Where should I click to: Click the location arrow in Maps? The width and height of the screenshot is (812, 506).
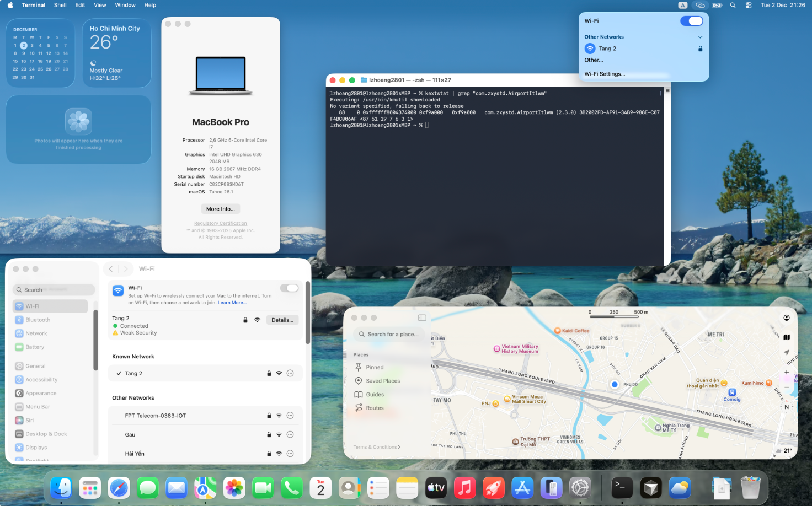coord(787,352)
